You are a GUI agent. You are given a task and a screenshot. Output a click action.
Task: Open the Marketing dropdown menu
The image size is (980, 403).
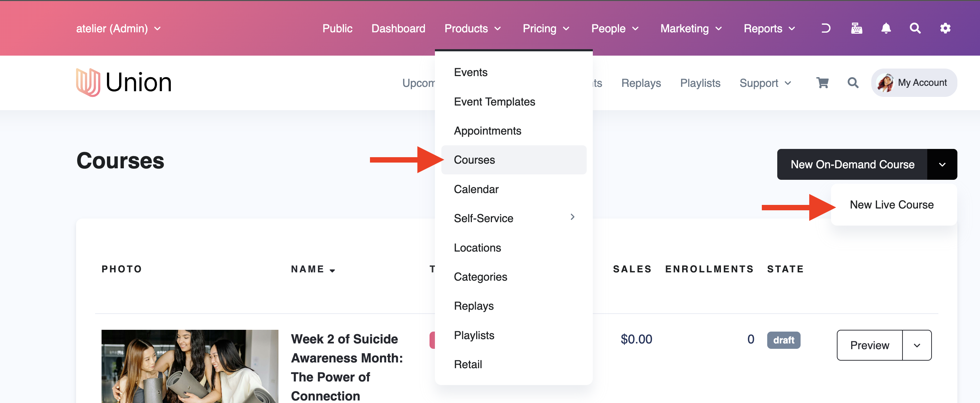point(691,29)
